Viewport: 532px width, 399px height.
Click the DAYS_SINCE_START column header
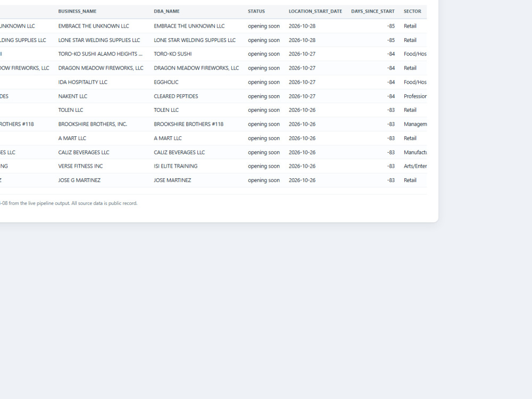(x=372, y=11)
